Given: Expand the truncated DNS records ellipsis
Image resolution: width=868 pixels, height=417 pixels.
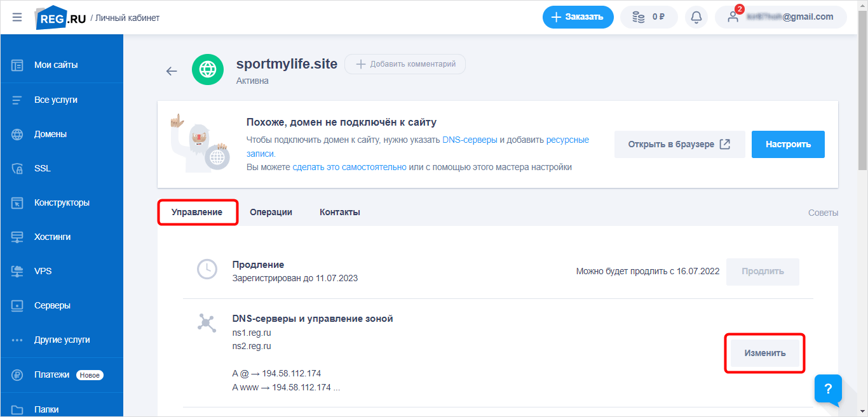Looking at the screenshot, I should click(x=337, y=387).
